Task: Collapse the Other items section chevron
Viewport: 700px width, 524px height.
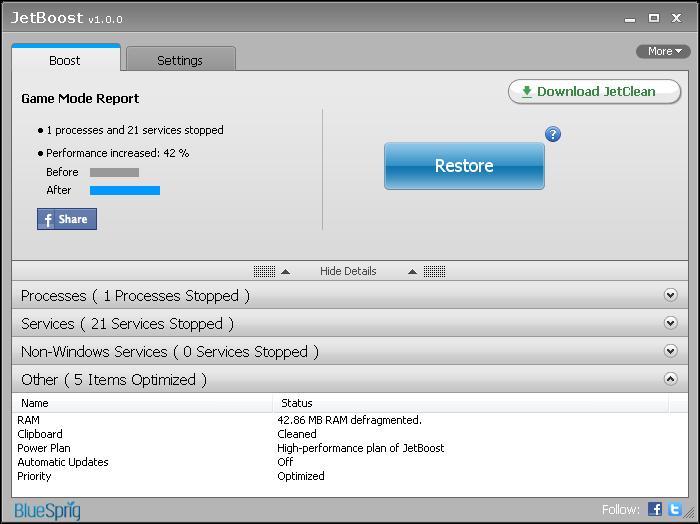Action: pos(670,379)
